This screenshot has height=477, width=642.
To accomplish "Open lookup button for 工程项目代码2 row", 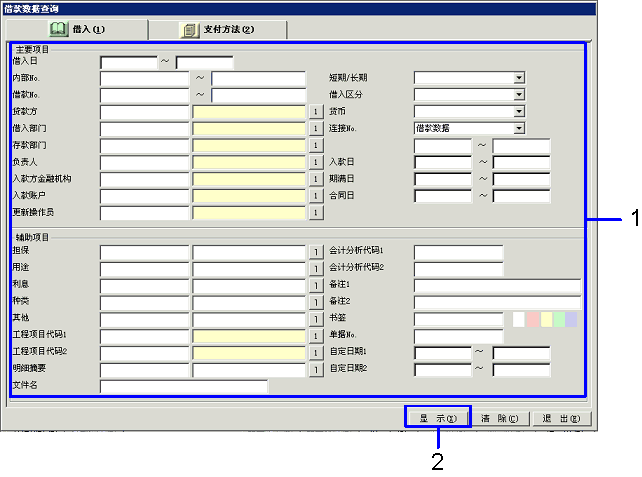I will [316, 353].
